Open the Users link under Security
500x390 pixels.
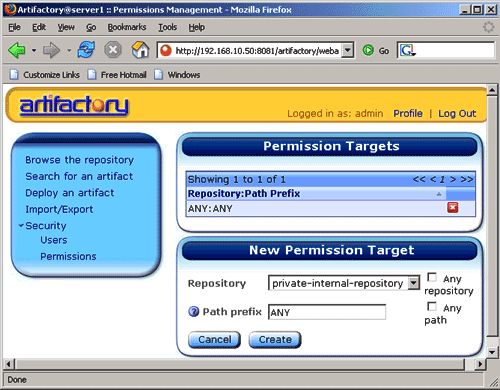54,240
